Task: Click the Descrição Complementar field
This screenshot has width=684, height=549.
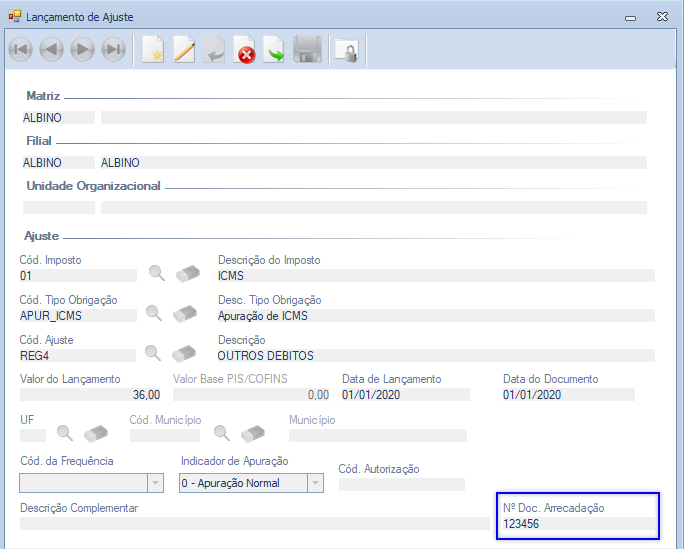Action: click(255, 524)
